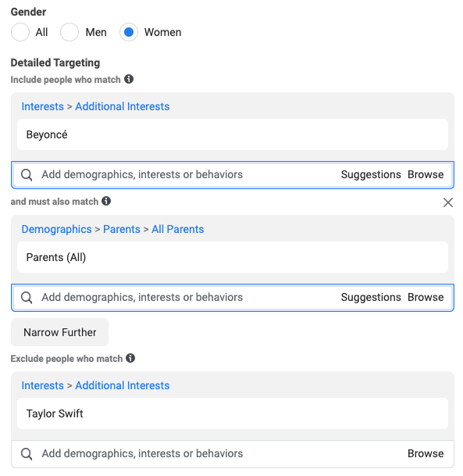Open the Demographics breadcrumb link
The image size is (463, 476).
point(56,229)
